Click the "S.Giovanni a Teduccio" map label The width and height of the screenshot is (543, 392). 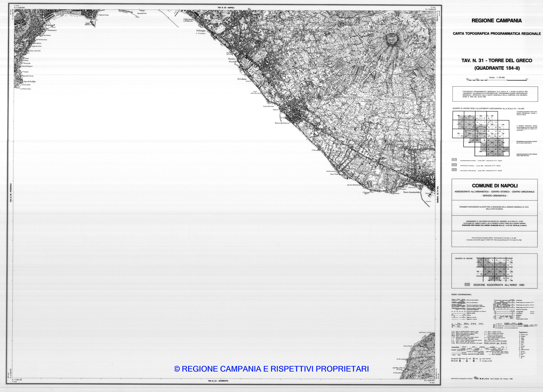coord(188,20)
